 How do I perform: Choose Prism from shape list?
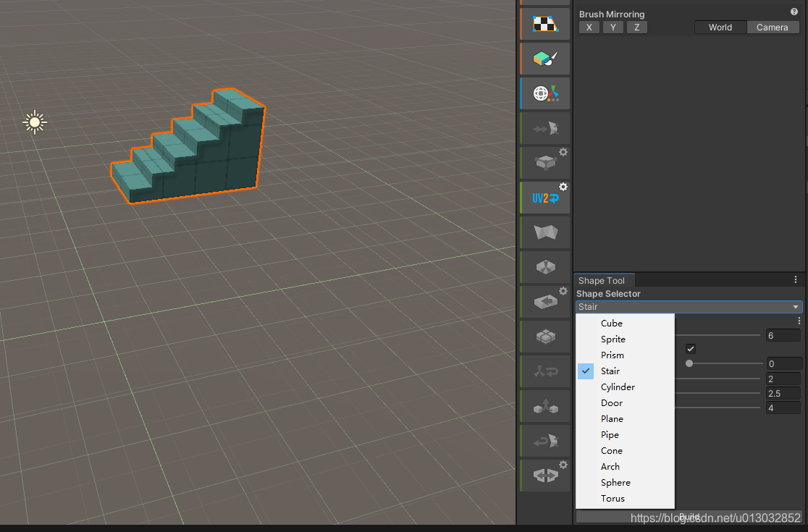pos(625,355)
